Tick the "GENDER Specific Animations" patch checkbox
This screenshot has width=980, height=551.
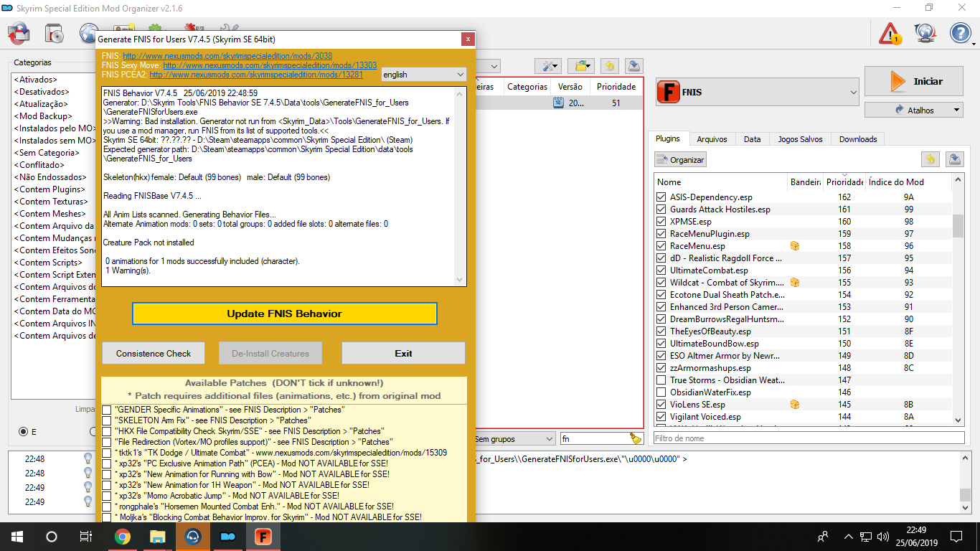pyautogui.click(x=107, y=410)
